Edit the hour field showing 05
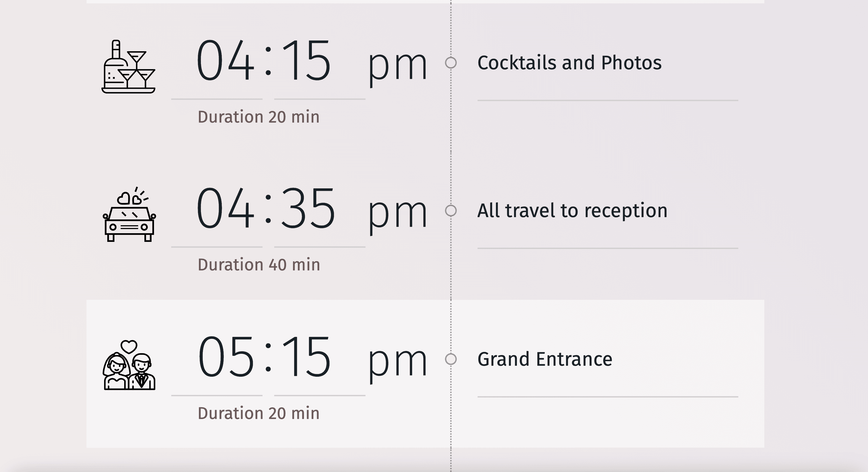Screen dimensions: 868x472 coord(225,357)
